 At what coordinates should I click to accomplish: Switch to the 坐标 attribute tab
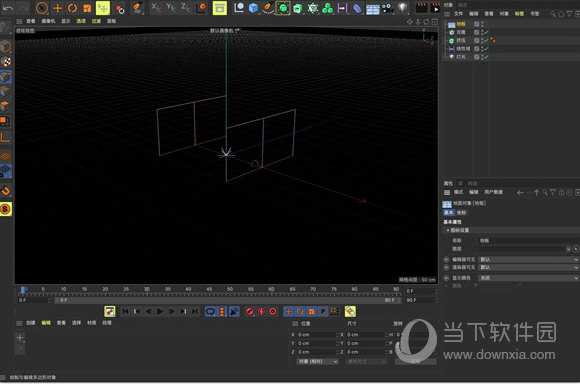[461, 212]
